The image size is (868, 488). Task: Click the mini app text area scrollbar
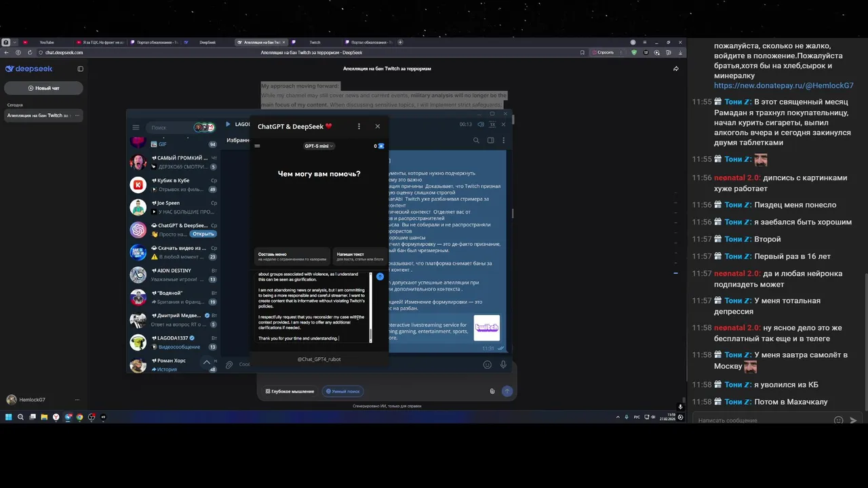[x=371, y=308]
